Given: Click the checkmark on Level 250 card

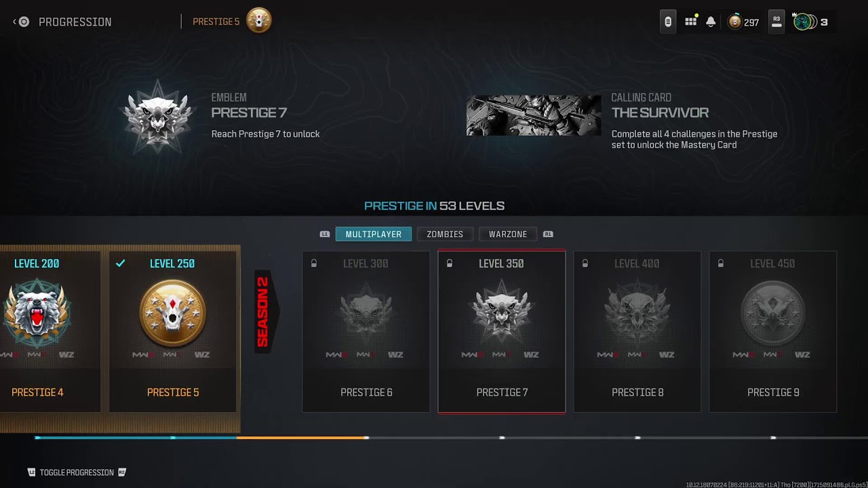Looking at the screenshot, I should pos(121,264).
